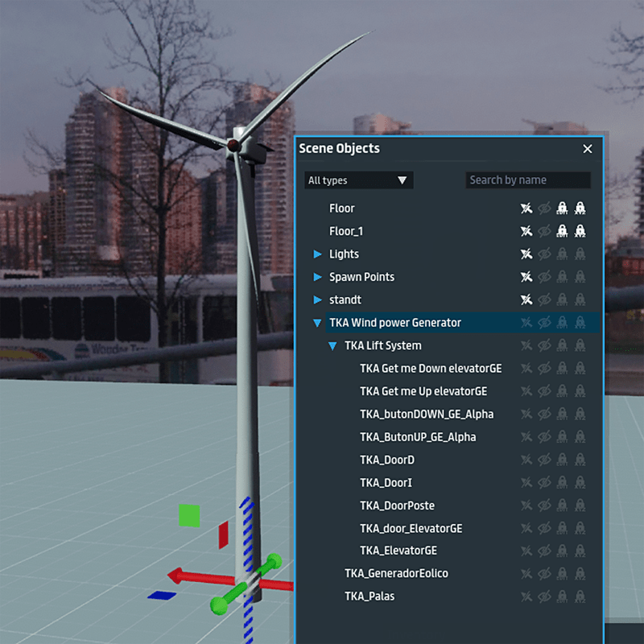This screenshot has width=644, height=644.
Task: Click the green plane handle on gizmo
Action: point(189,515)
